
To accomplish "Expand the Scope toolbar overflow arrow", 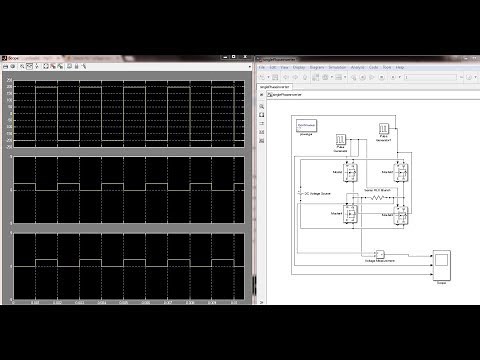I will (250, 67).
